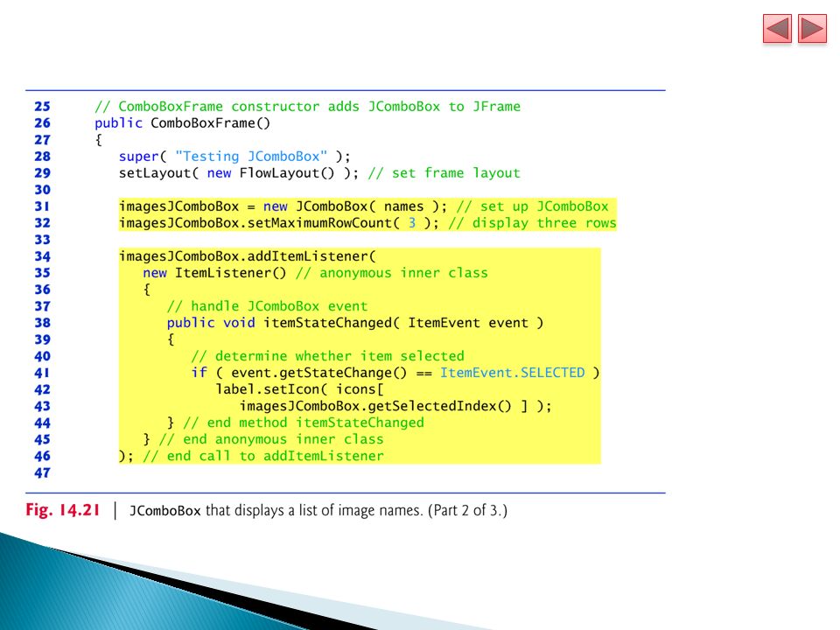Click 'imagesJComboBox.getSelectedIndex() ] );' line

[x=395, y=405]
